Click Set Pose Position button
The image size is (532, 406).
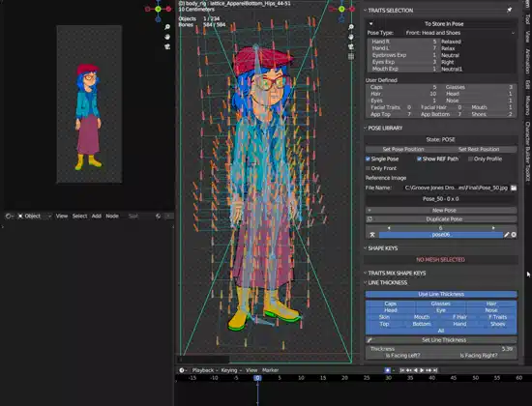tap(403, 149)
